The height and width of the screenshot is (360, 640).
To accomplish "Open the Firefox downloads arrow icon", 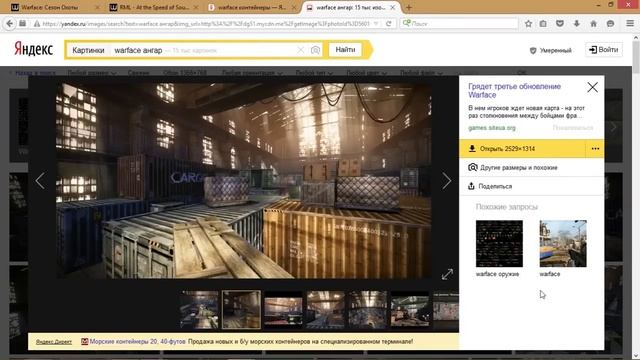I will [577, 24].
